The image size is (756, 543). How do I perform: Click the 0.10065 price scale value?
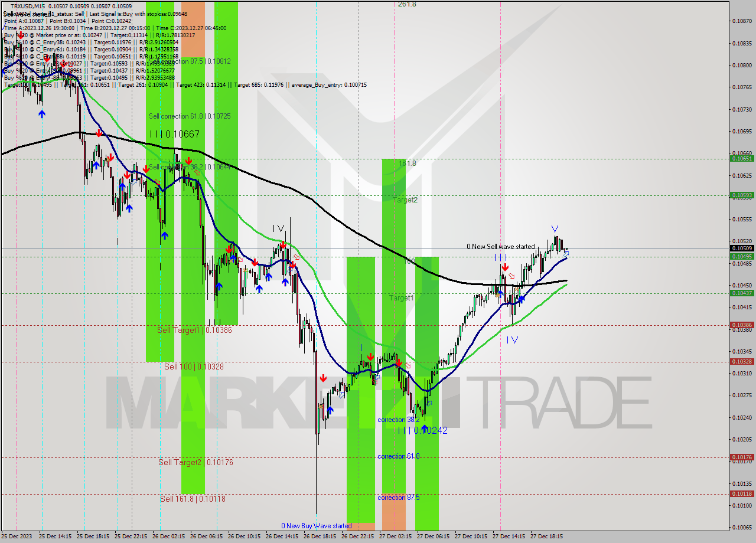742,527
